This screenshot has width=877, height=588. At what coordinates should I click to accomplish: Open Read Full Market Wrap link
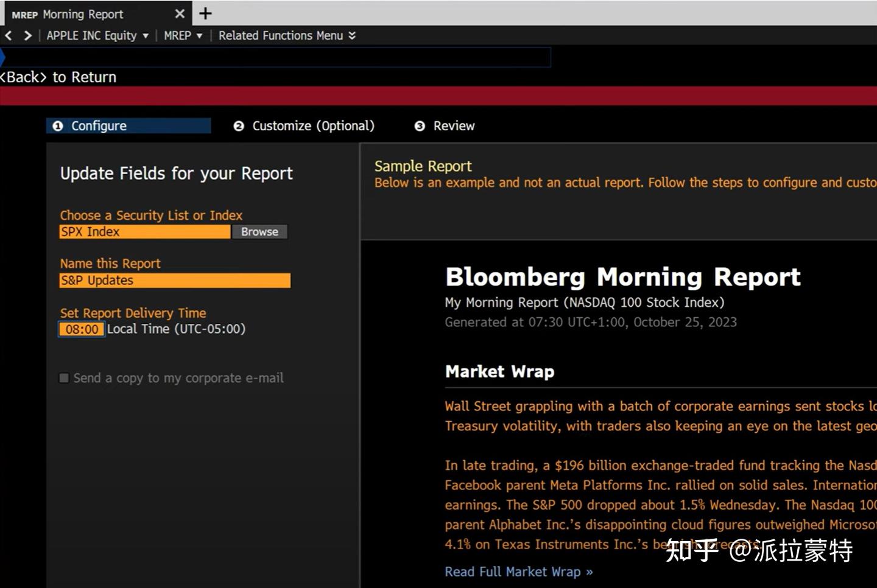coord(519,572)
